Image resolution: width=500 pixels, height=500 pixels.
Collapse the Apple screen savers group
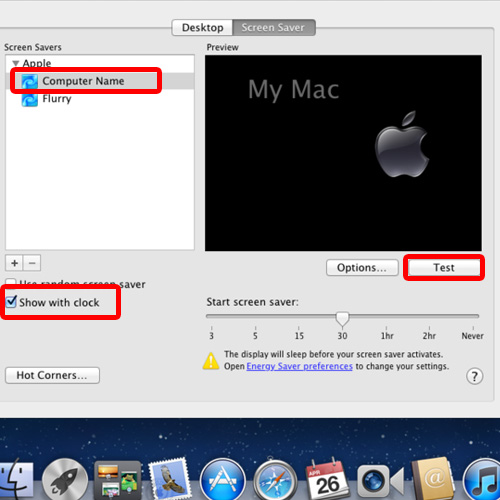coord(15,63)
